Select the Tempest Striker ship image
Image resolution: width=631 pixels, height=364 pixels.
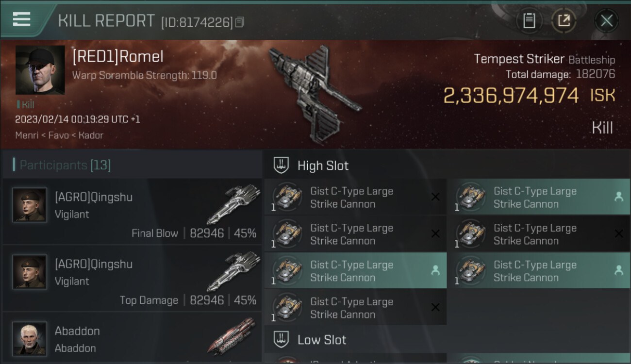tap(315, 94)
